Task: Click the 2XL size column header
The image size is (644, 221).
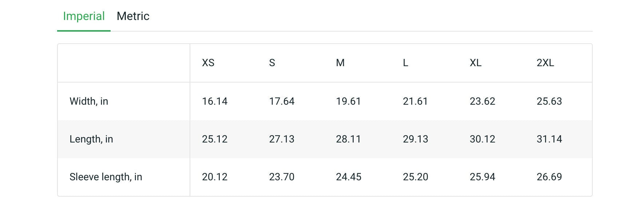Action: pyautogui.click(x=545, y=63)
